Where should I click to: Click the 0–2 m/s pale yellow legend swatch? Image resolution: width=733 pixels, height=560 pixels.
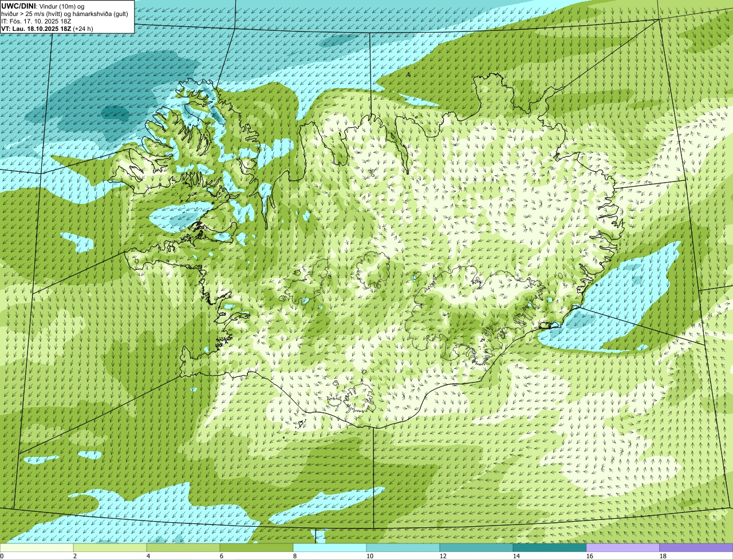[x=37, y=548]
